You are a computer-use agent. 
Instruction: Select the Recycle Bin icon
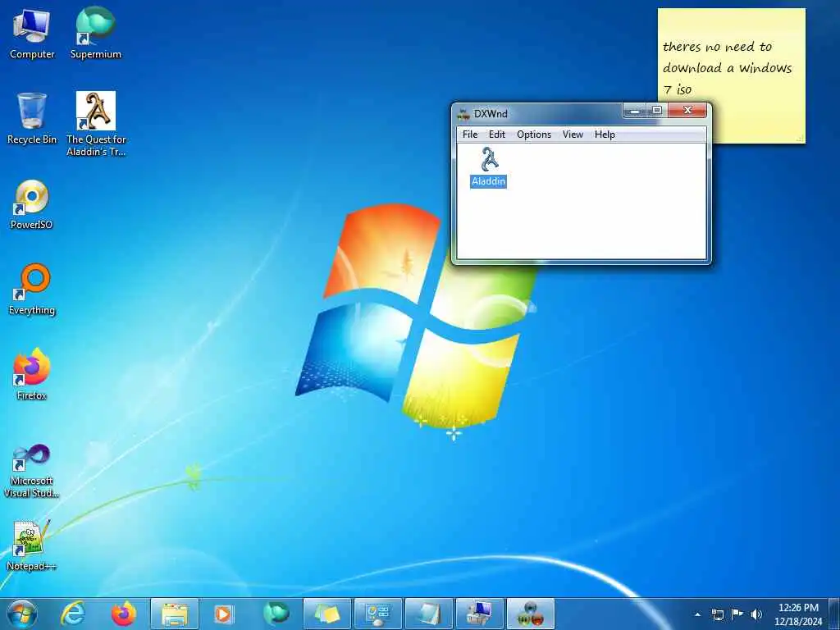[32, 119]
